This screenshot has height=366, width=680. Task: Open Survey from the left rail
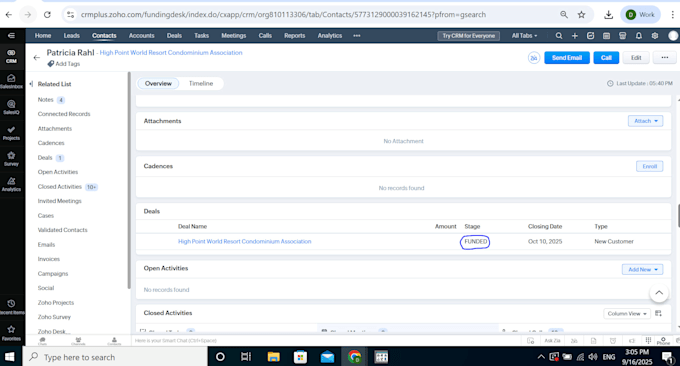tap(11, 158)
